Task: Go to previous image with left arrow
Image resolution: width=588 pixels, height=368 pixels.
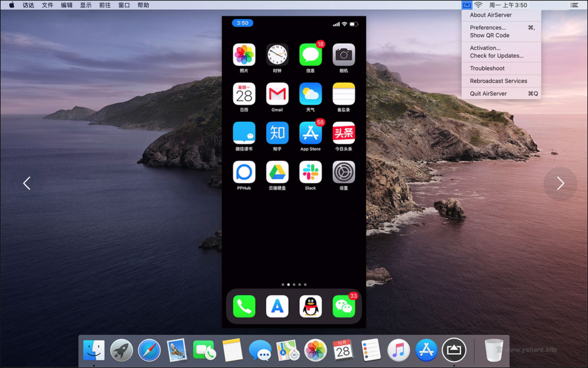Action: pyautogui.click(x=26, y=183)
